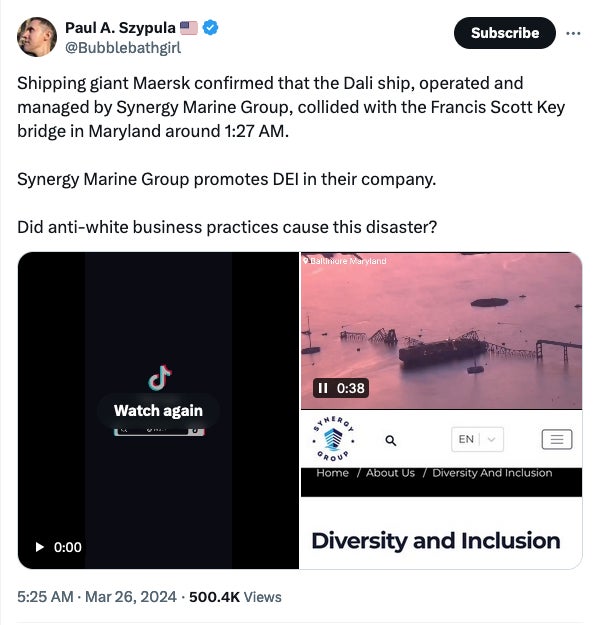Click the blue verified checkmark badge
This screenshot has height=625, width=599.
tap(210, 28)
